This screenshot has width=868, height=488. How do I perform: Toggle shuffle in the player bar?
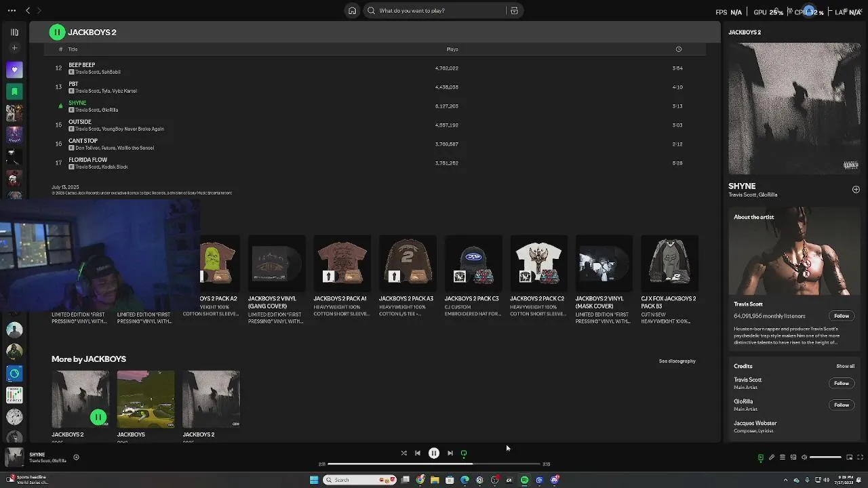click(x=403, y=453)
